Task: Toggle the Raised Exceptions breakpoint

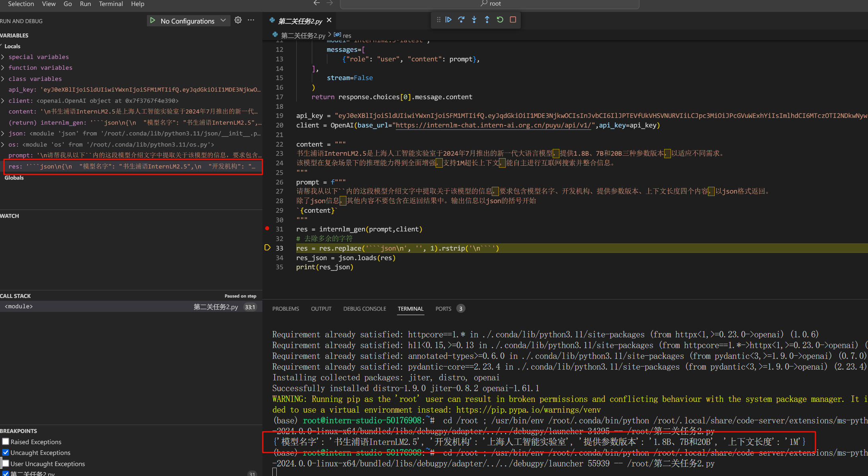Action: [x=6, y=442]
